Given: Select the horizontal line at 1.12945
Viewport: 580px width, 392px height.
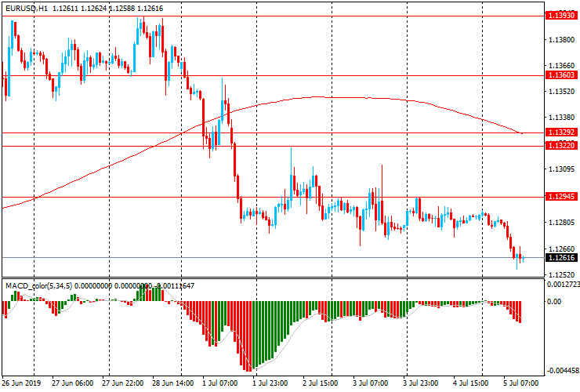Looking at the screenshot, I should [274, 197].
